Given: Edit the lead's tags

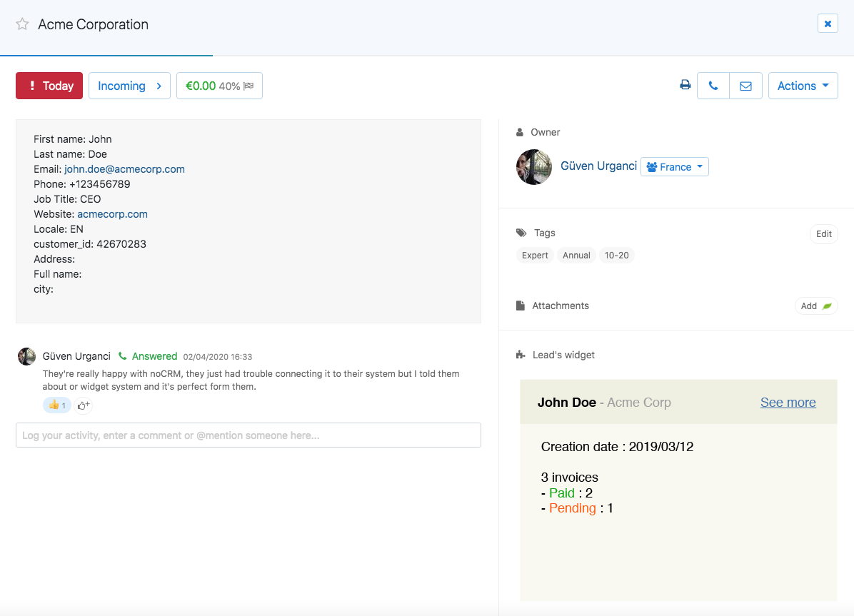Looking at the screenshot, I should point(823,234).
